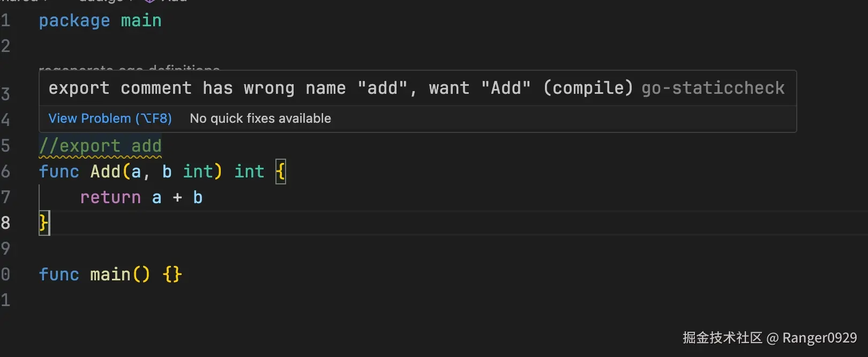
Task: Click the underlined //export add comment
Action: [x=100, y=146]
